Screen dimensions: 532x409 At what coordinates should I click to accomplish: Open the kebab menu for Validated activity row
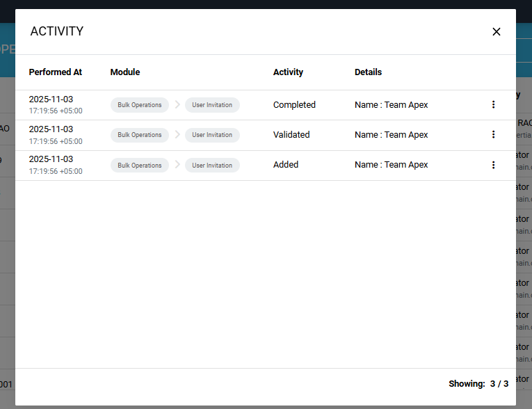(x=493, y=135)
